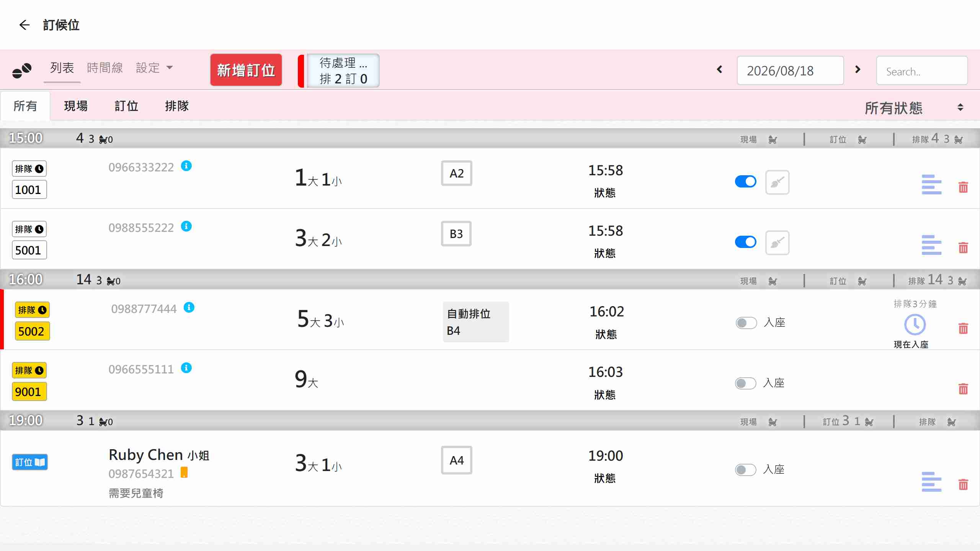
Task: Open details lines icon for Ruby Chen reservation
Action: coord(931,481)
